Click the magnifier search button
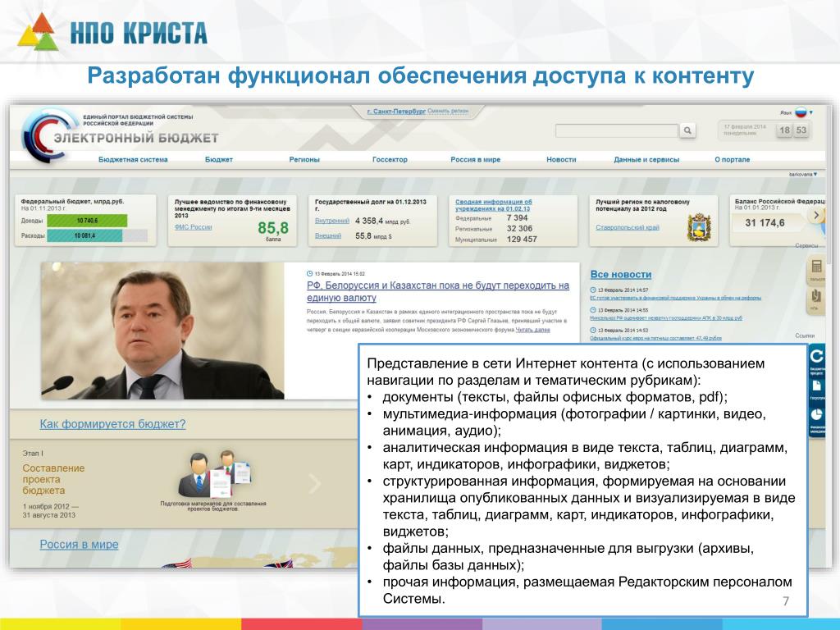This screenshot has width=840, height=630. (x=687, y=130)
